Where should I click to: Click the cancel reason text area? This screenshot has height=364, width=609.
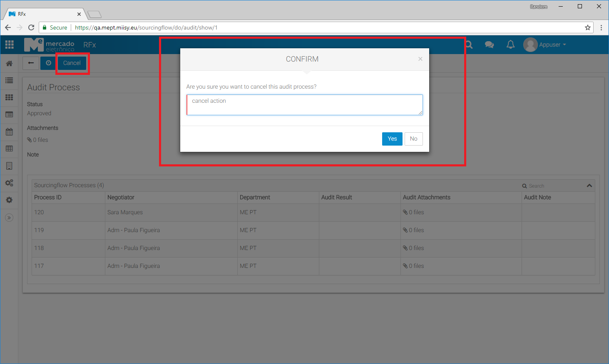click(304, 105)
